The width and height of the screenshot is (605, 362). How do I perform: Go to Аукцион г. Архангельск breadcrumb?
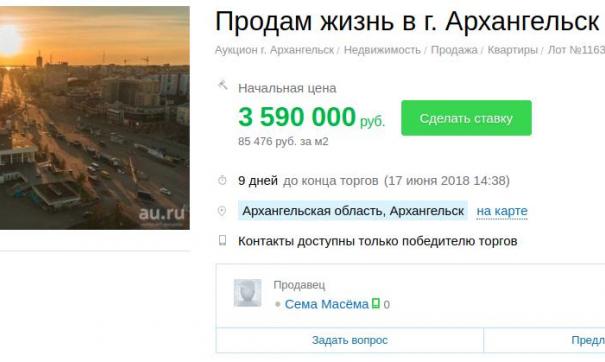(274, 50)
